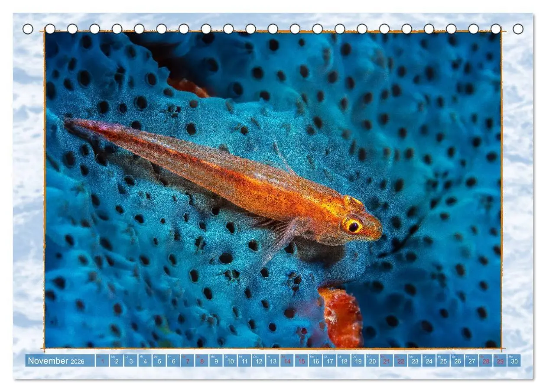
Task: Select day 26 in the calendar strip
Action: coord(458,361)
